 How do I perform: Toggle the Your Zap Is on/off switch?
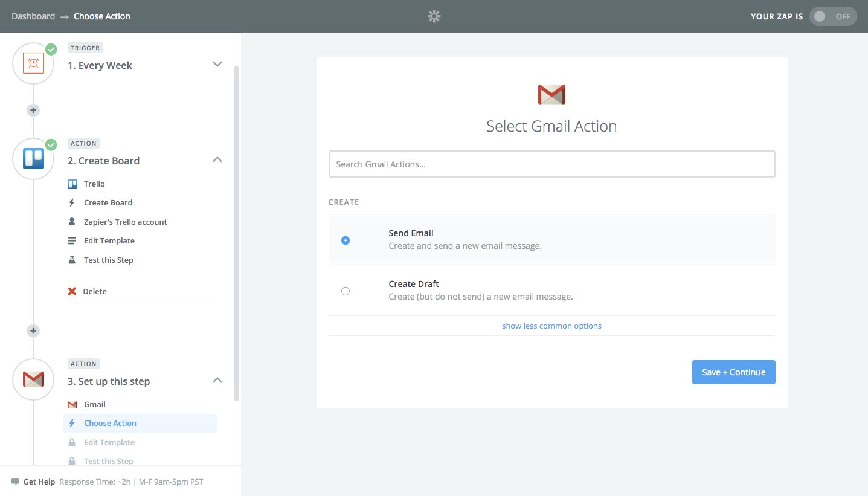click(x=832, y=16)
